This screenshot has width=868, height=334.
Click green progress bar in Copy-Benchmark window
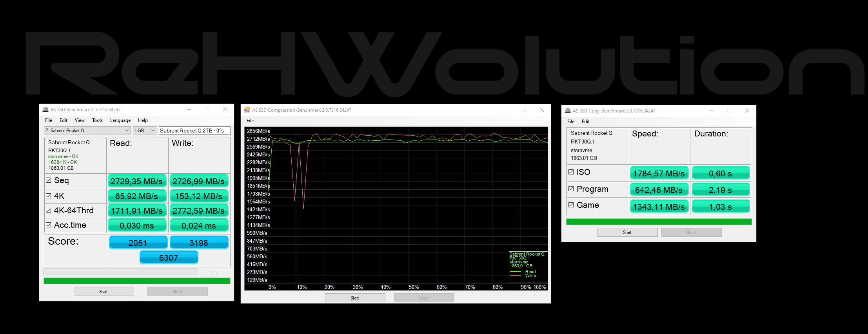point(659,222)
